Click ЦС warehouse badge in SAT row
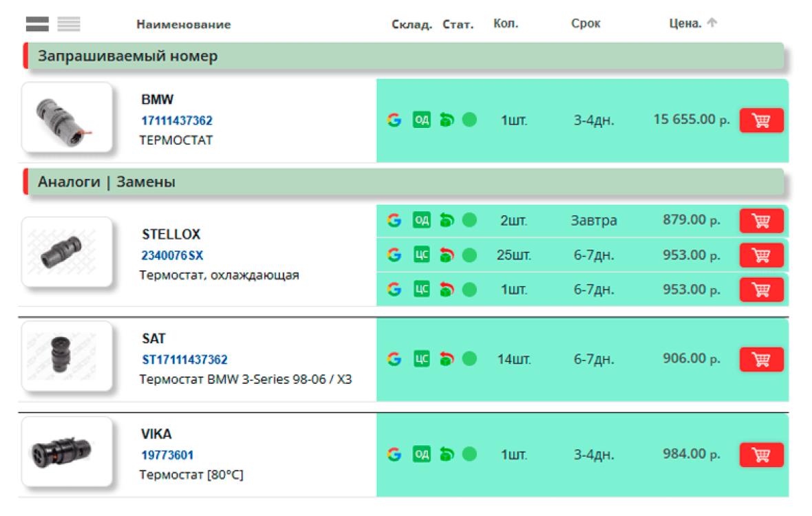The image size is (812, 516). (x=422, y=358)
